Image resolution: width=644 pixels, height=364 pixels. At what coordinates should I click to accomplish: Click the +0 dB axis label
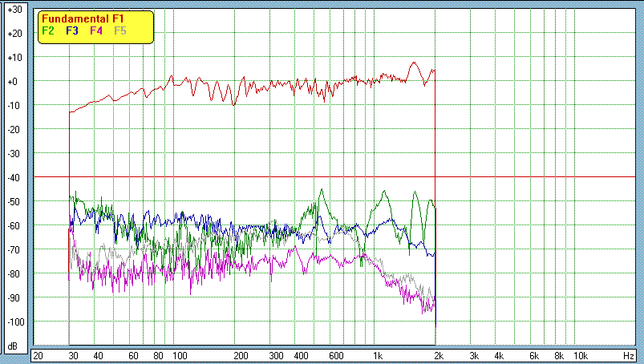click(13, 81)
